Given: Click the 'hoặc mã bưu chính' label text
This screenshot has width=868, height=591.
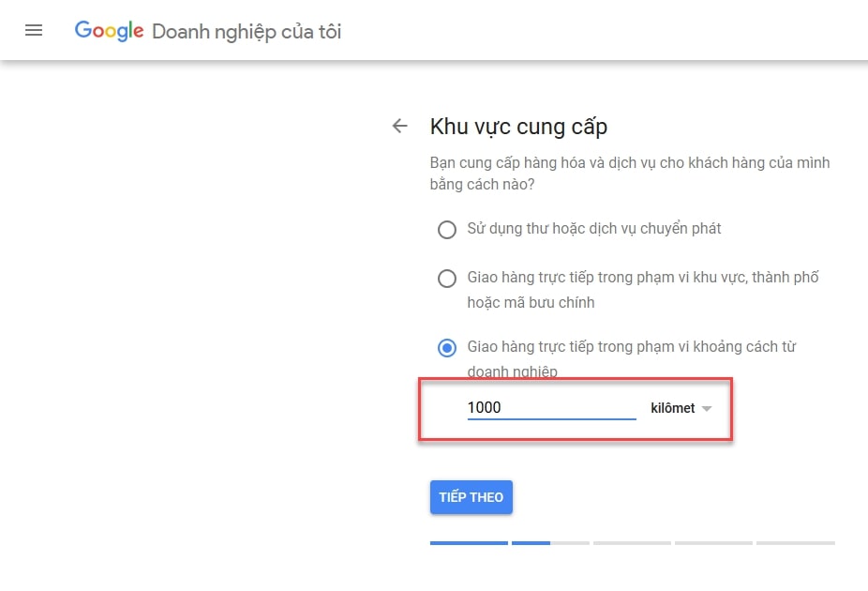Looking at the screenshot, I should click(531, 302).
